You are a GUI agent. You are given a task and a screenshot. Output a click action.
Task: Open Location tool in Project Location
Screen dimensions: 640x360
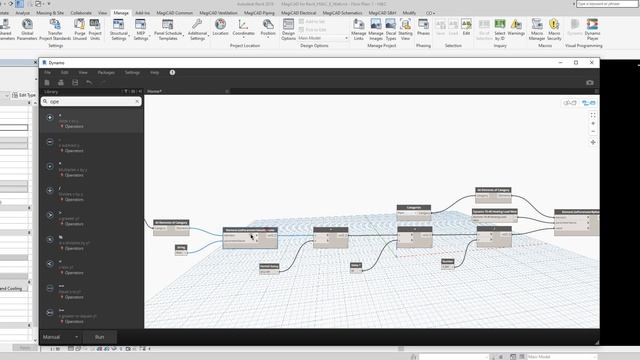220,27
